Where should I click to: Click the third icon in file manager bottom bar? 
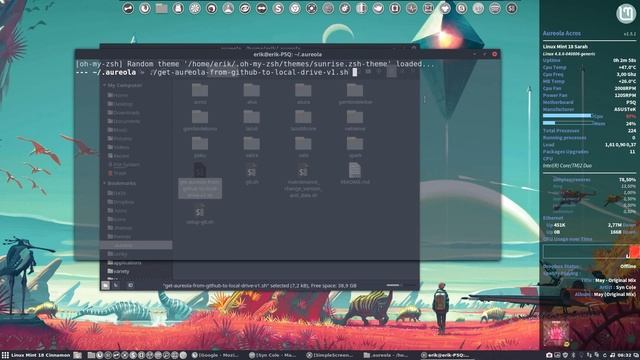point(131,285)
